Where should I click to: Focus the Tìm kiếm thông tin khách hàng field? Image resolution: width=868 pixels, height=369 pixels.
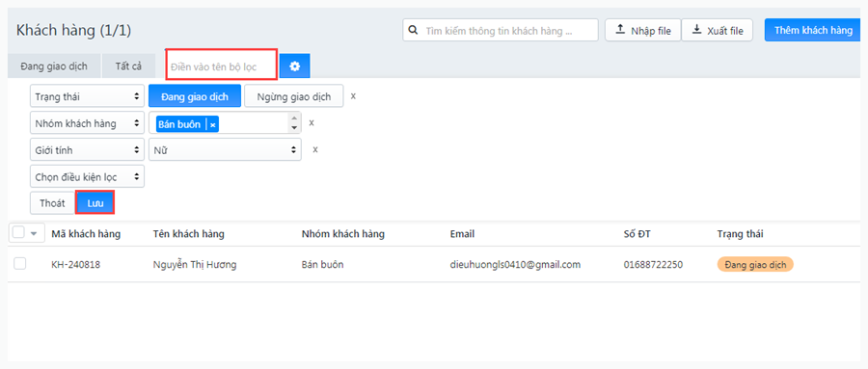click(501, 31)
